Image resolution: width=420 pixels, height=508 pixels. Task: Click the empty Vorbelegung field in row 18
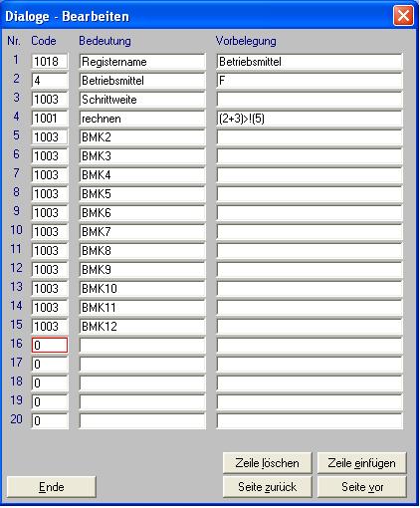pyautogui.click(x=310, y=383)
